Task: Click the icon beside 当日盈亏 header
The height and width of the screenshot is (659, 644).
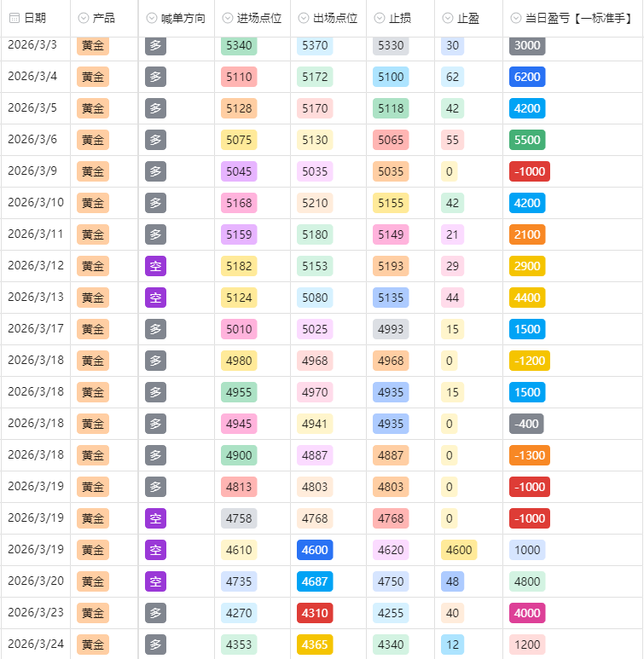Action: point(517,18)
